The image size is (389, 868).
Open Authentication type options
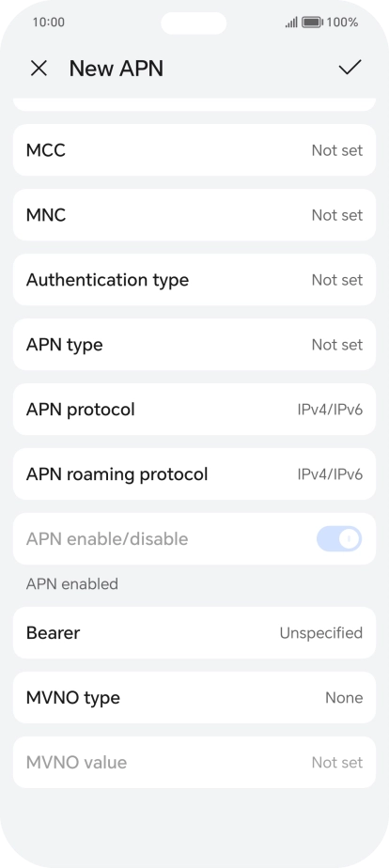click(194, 280)
